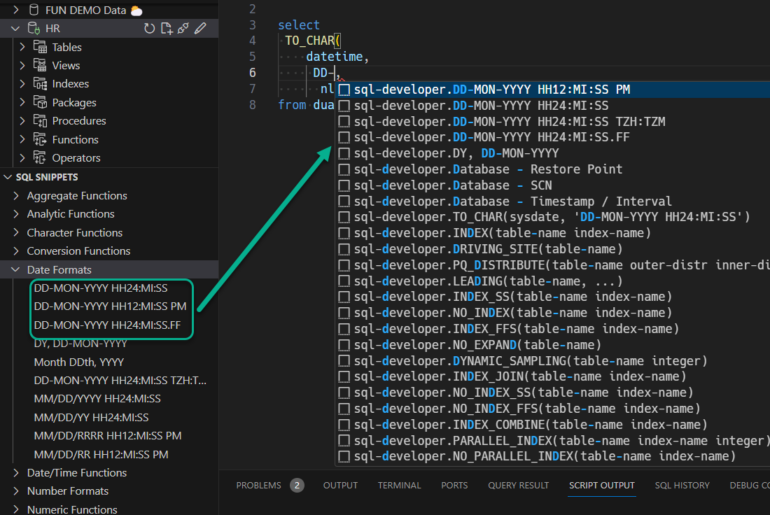Select the DD-MON-YYYY HH12:MI:SS PM suggestion
Image resolution: width=770 pixels, height=515 pixels.
491,89
